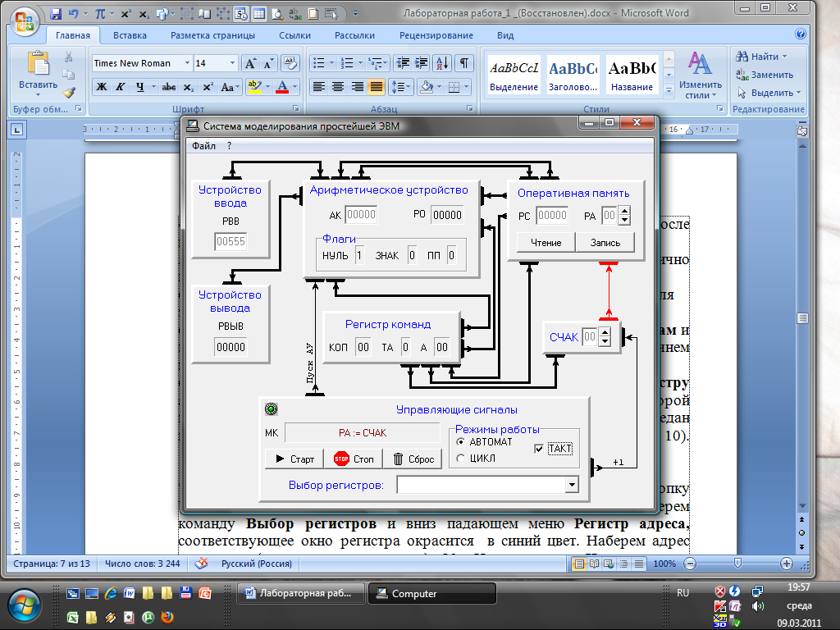Justify text in paragraph group
840x630 pixels.
click(x=377, y=87)
